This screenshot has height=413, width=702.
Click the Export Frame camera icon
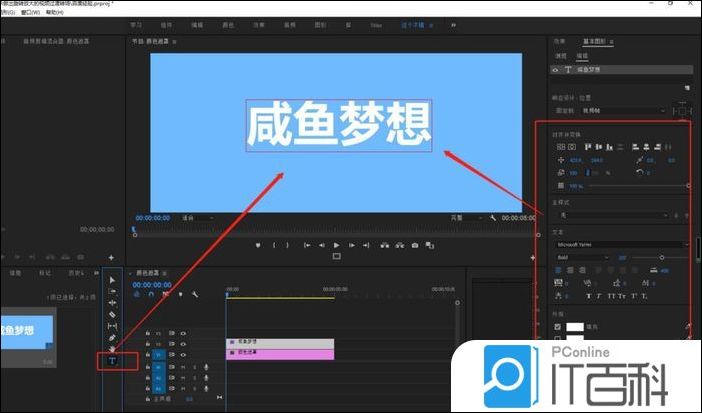pyautogui.click(x=414, y=245)
